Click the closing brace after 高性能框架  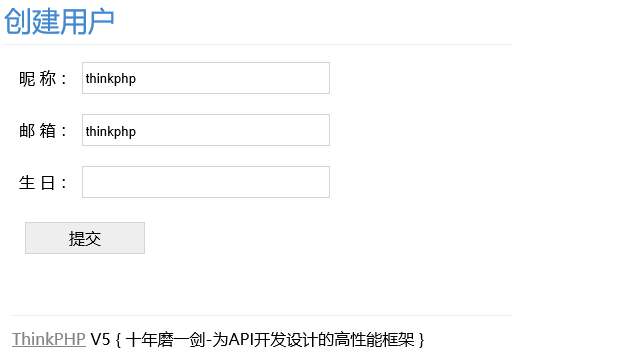(421, 340)
